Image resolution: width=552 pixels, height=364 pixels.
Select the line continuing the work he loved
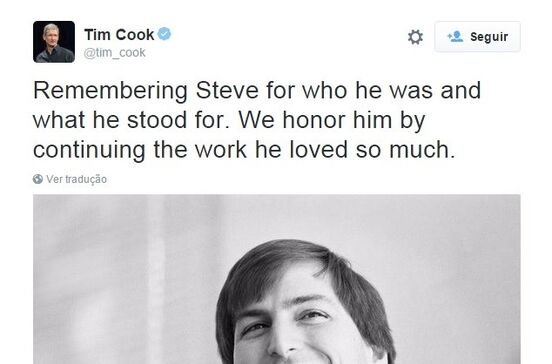pos(244,150)
